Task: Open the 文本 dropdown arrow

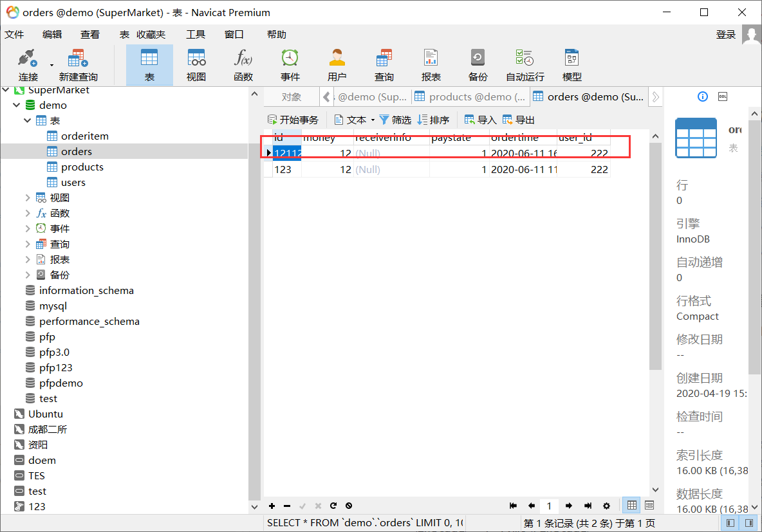Action: pos(373,120)
